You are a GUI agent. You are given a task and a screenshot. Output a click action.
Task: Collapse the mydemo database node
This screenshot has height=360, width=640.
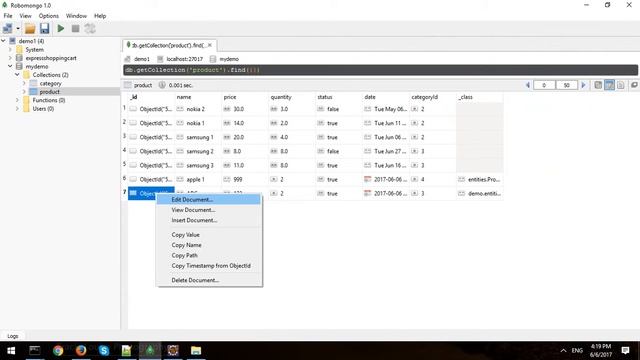(10, 66)
